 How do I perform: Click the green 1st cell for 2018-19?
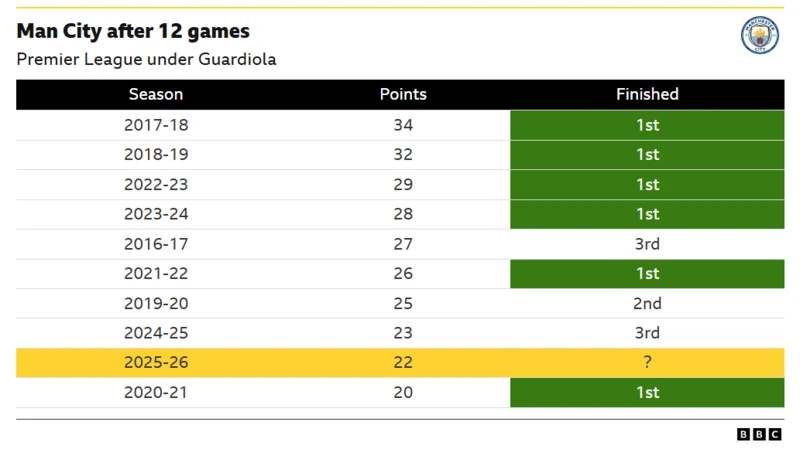pyautogui.click(x=647, y=155)
